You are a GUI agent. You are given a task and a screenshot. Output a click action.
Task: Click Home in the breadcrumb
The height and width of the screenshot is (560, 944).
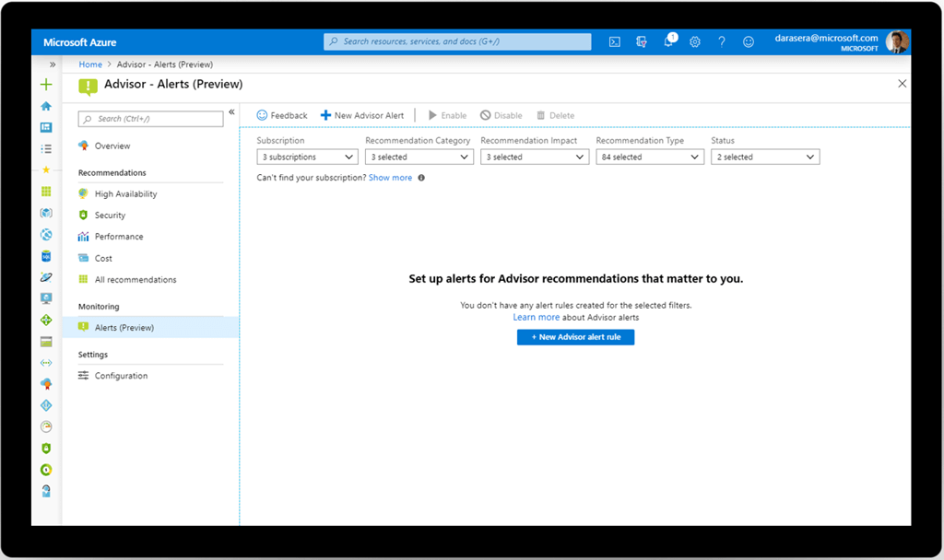(90, 64)
